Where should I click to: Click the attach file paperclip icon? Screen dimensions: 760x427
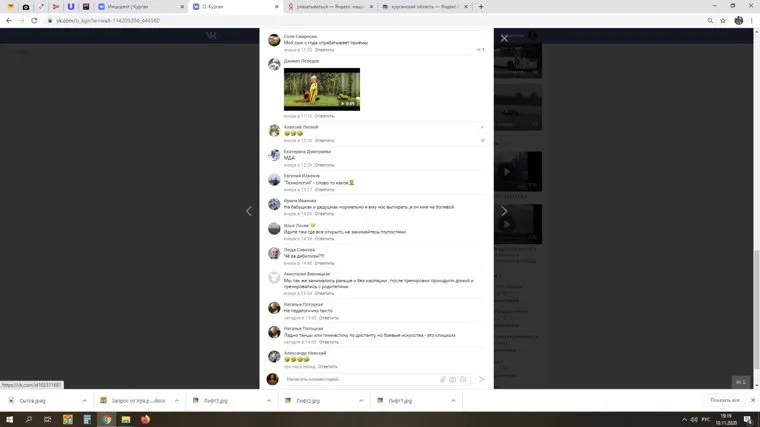point(443,380)
